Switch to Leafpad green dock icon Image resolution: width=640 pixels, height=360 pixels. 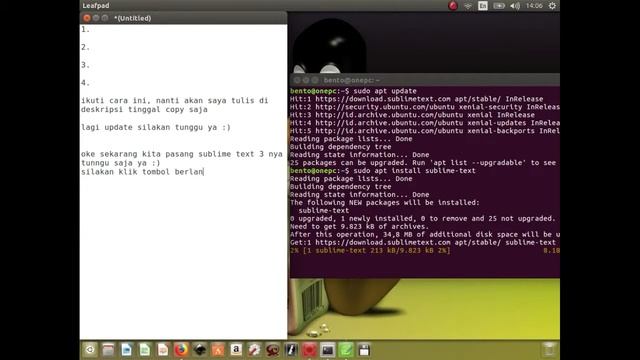tap(346, 350)
